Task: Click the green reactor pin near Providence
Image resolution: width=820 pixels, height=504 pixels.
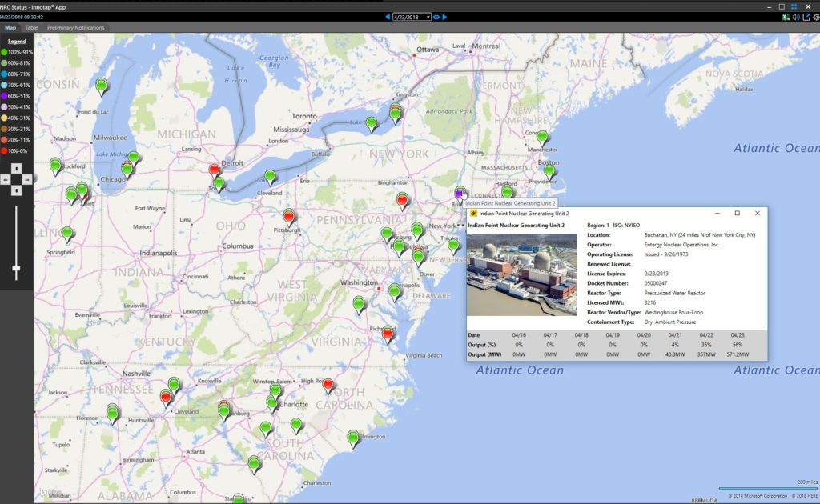Action: point(549,170)
